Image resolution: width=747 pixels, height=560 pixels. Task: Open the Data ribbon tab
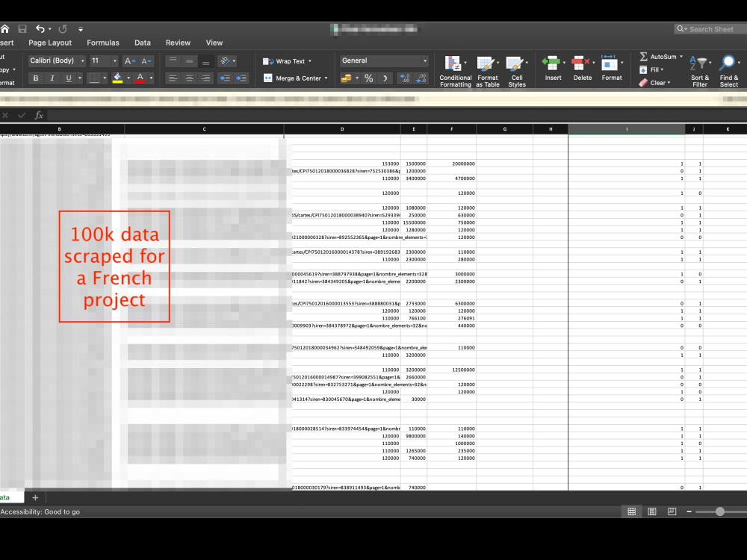point(143,43)
